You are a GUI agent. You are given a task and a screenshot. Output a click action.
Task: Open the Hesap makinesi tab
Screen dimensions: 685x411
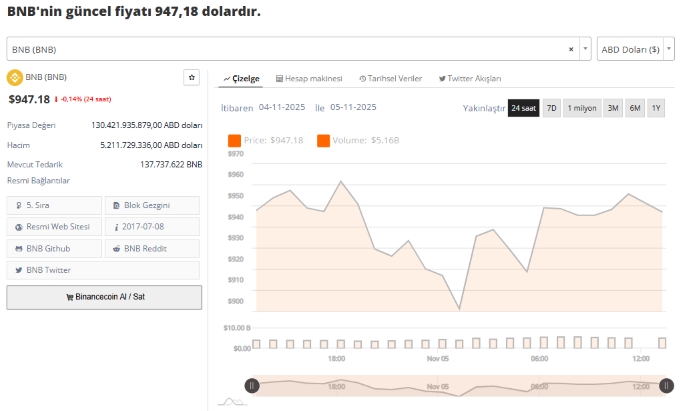(x=309, y=78)
